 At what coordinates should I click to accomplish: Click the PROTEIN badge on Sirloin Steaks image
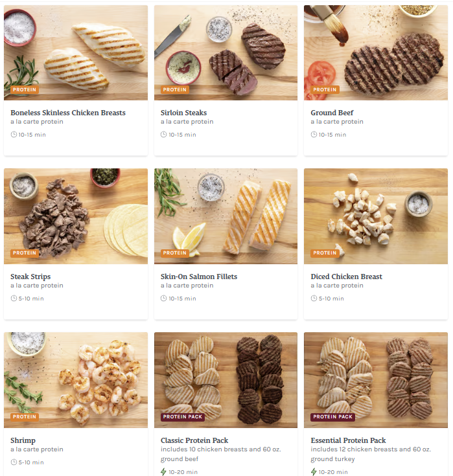(x=175, y=89)
